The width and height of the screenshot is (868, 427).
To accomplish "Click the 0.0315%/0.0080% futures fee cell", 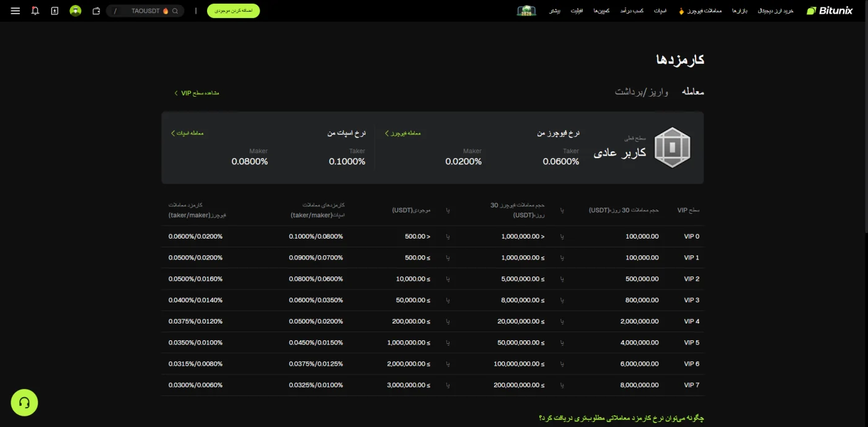I will (x=195, y=364).
